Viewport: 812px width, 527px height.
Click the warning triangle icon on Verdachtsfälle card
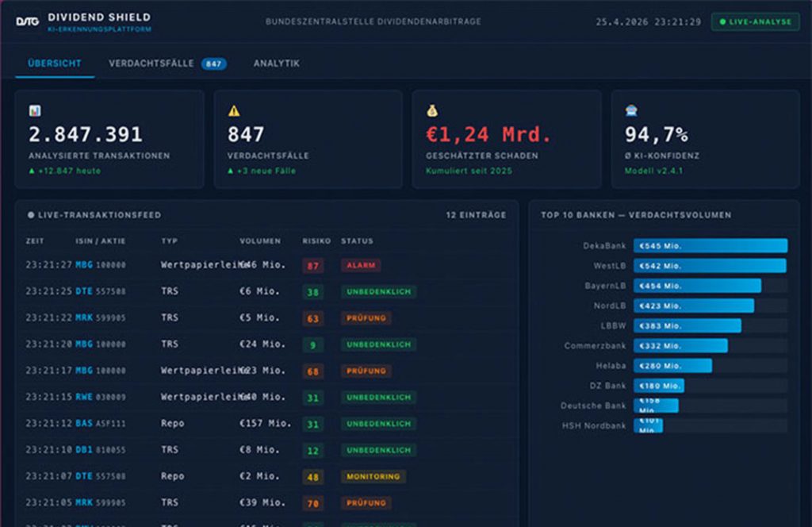[x=234, y=111]
